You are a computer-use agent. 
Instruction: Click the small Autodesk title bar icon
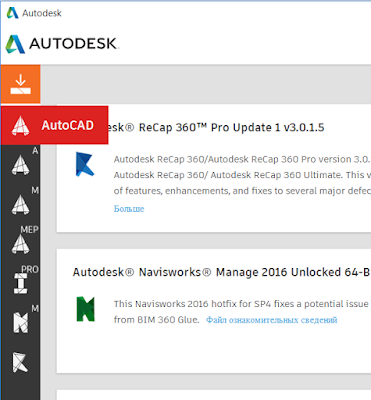[13, 13]
